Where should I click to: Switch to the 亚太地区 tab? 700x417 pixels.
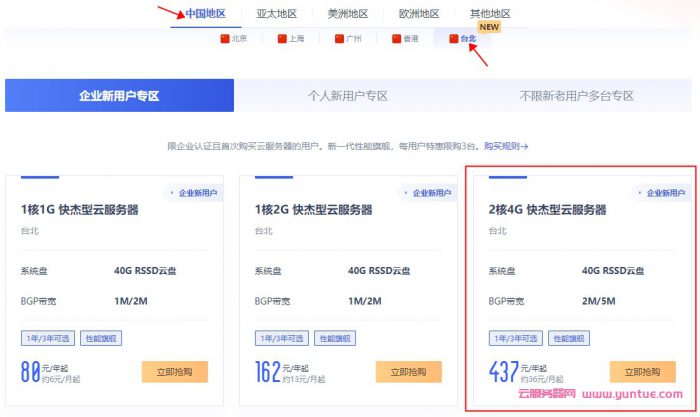point(276,14)
